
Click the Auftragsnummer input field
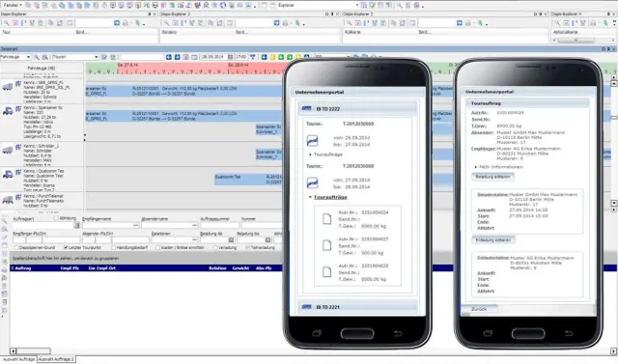click(x=219, y=225)
